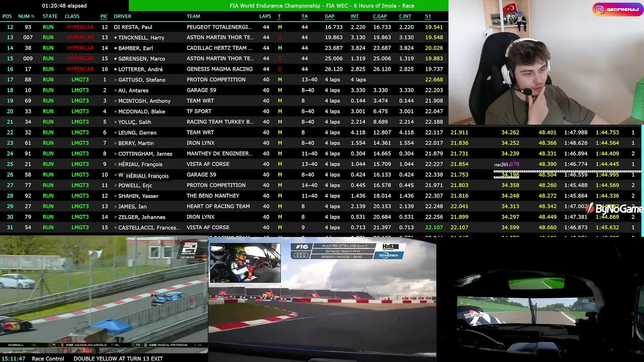Screen dimensions: 644x362
Task: Click team name HEART OF RACING TEAM
Action: click(218, 207)
